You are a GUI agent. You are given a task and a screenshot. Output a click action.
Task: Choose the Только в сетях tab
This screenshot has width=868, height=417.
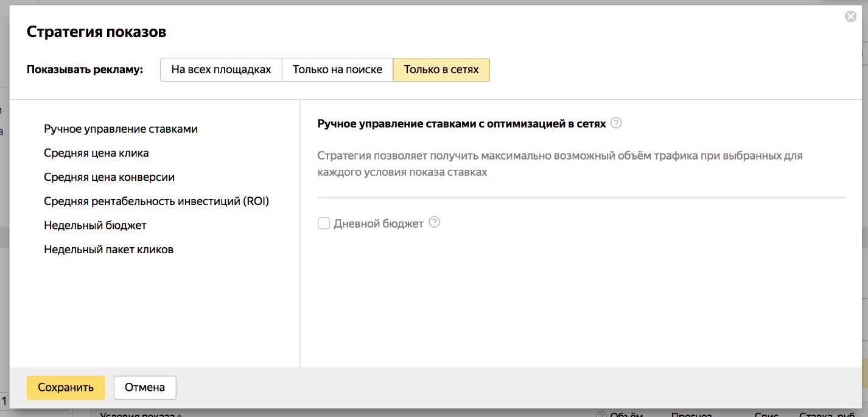pyautogui.click(x=441, y=69)
